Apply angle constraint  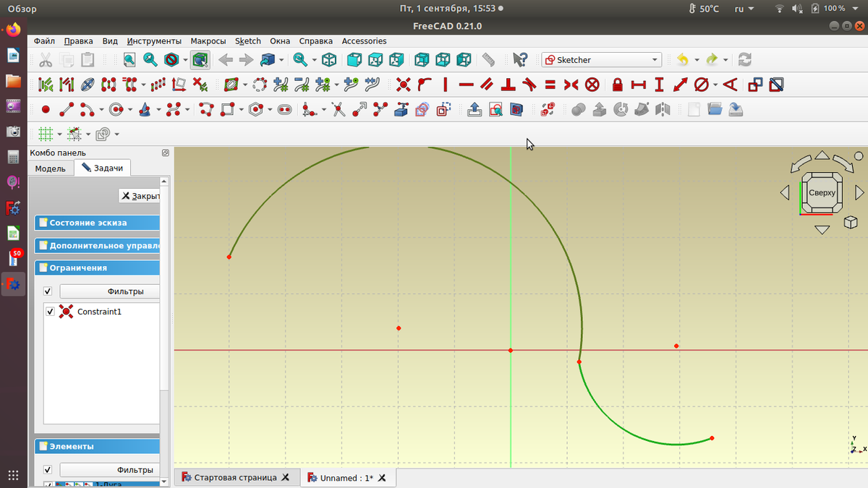pos(730,85)
